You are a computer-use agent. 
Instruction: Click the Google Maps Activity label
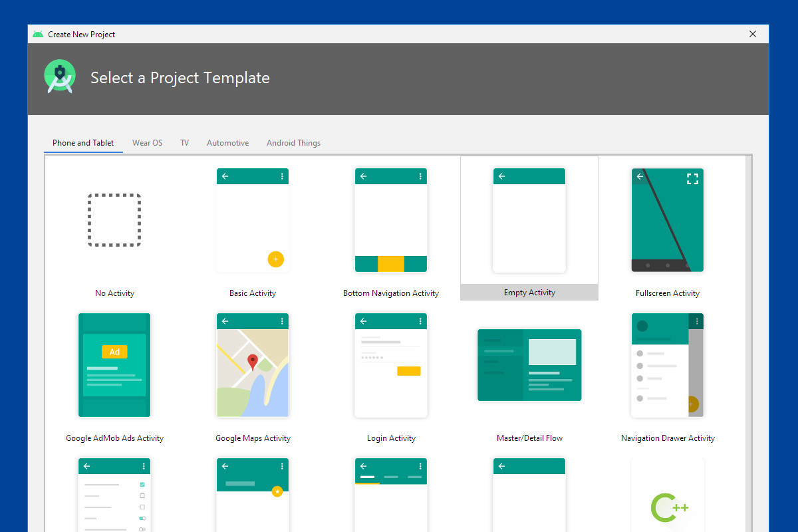tap(253, 438)
